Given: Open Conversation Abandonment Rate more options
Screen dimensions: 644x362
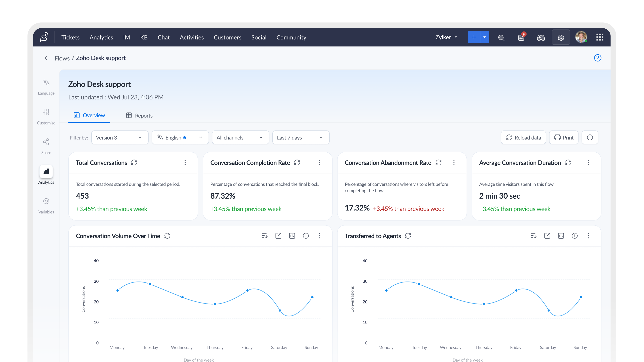Looking at the screenshot, I should [x=454, y=163].
